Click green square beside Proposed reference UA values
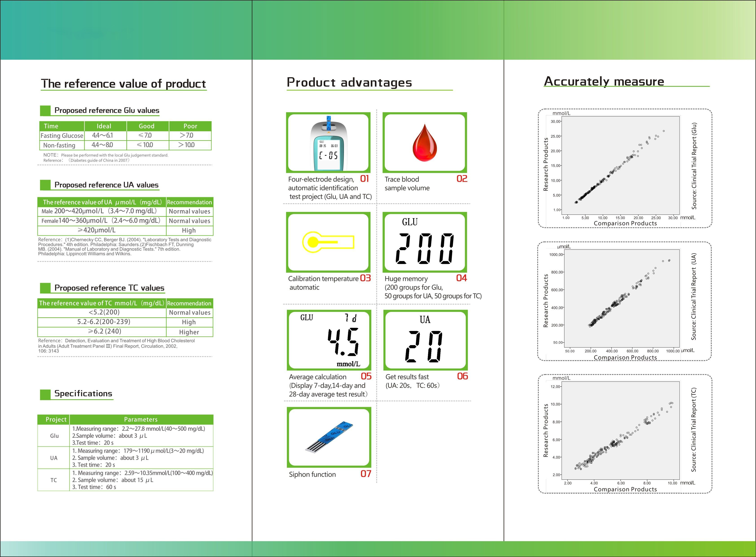756x557 pixels. pos(45,185)
